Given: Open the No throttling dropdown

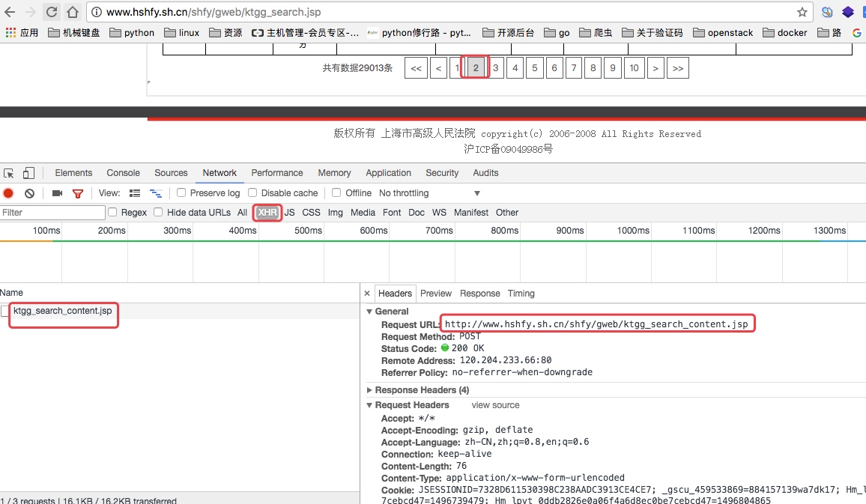Looking at the screenshot, I should (429, 193).
